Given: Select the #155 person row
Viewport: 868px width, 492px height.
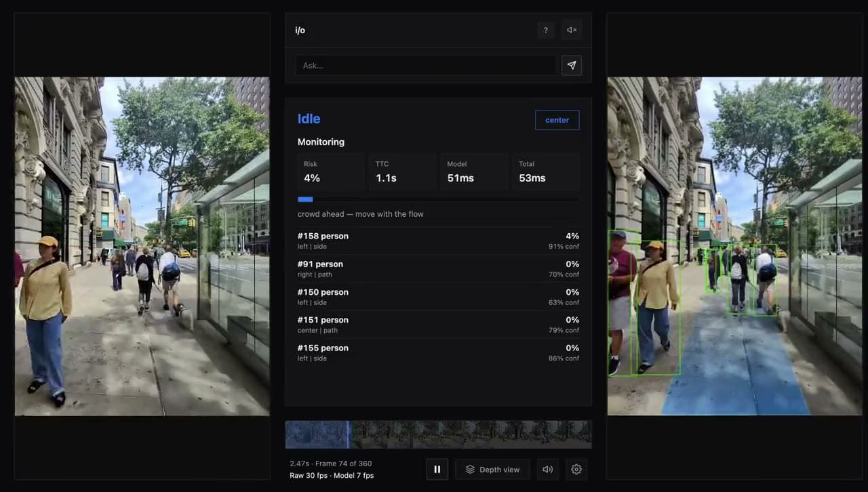Looking at the screenshot, I should 438,352.
